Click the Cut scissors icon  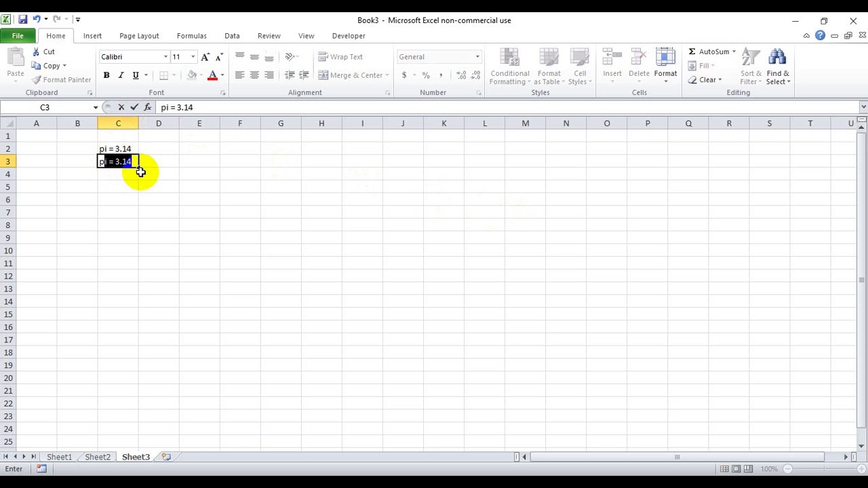tap(37, 52)
